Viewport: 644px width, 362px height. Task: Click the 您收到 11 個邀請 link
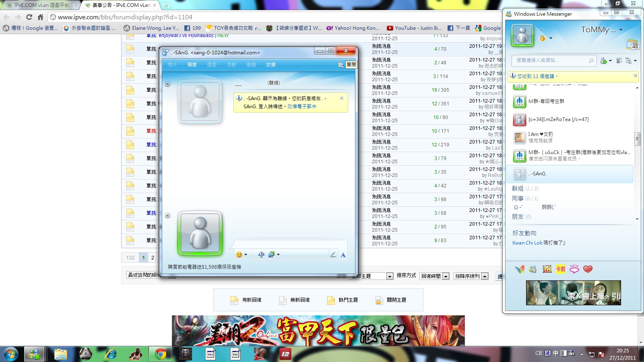click(x=536, y=76)
